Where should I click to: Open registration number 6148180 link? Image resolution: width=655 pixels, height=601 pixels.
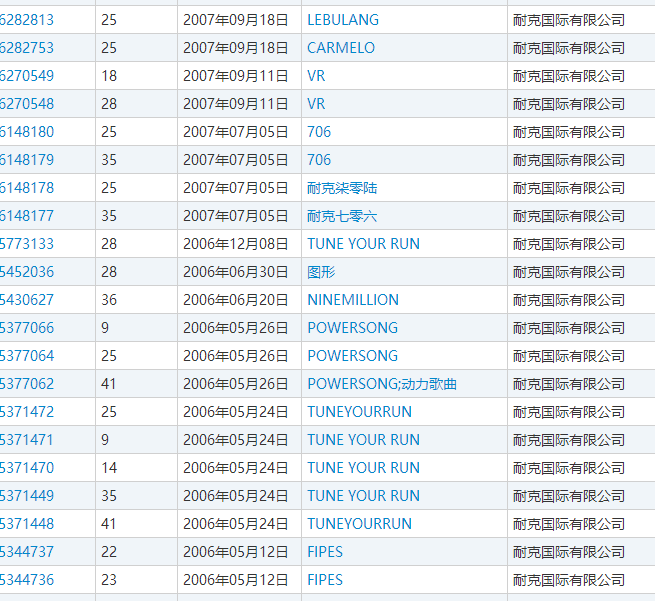27,132
